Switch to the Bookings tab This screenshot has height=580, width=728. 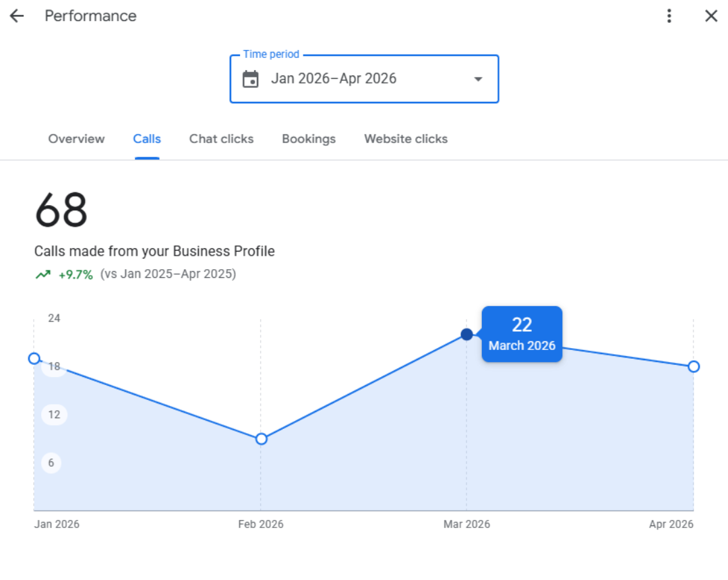tap(309, 139)
